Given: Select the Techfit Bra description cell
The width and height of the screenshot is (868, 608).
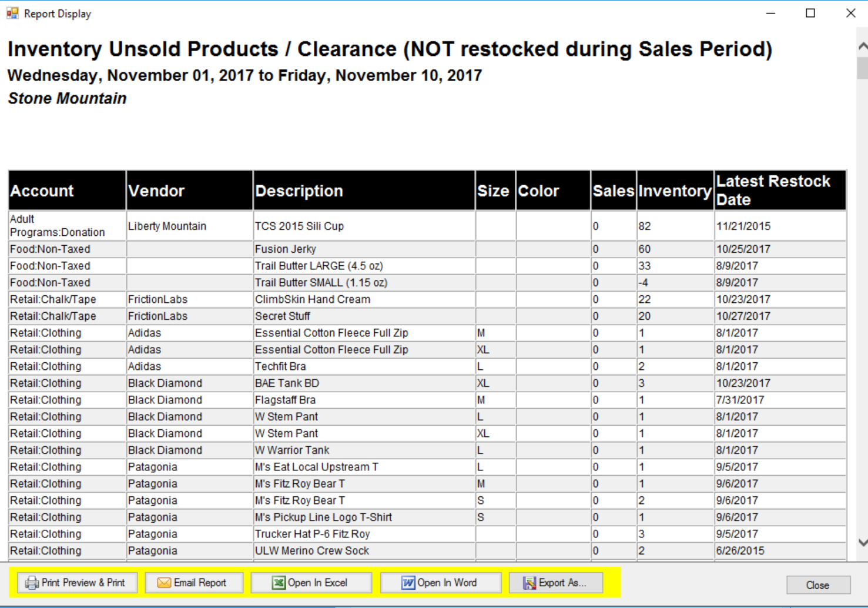Looking at the screenshot, I should pos(364,366).
